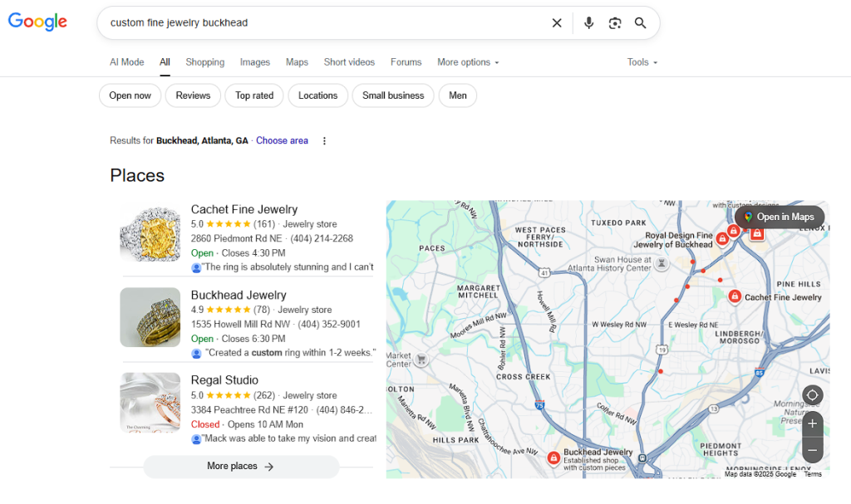Screen dimensions: 851x504
Task: Click in the search input field
Action: tap(326, 22)
